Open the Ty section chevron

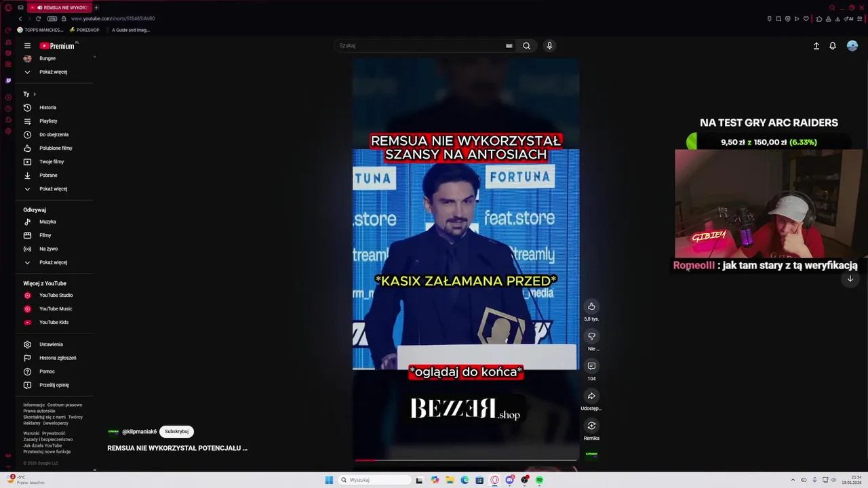(34, 94)
